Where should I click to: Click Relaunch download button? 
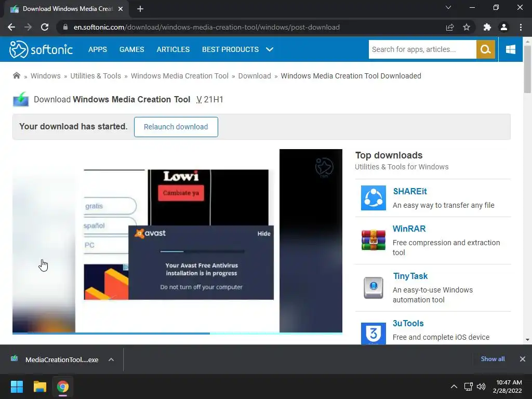(x=176, y=127)
